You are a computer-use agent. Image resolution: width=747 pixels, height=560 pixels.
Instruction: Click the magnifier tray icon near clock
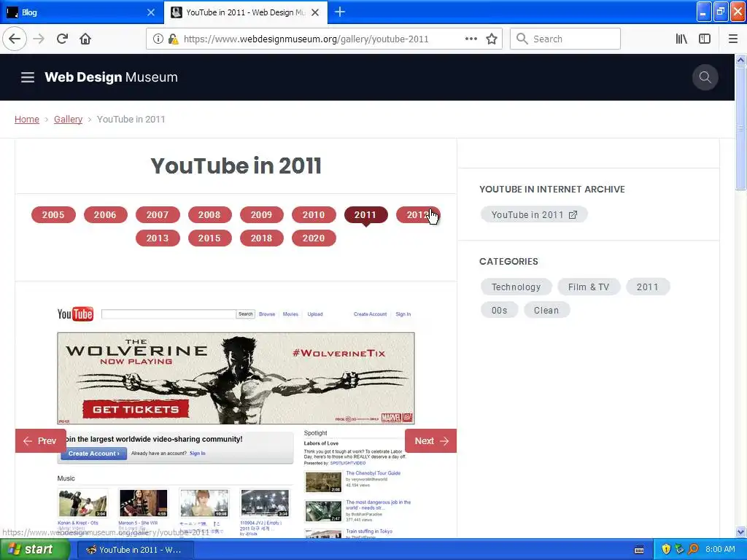(693, 550)
